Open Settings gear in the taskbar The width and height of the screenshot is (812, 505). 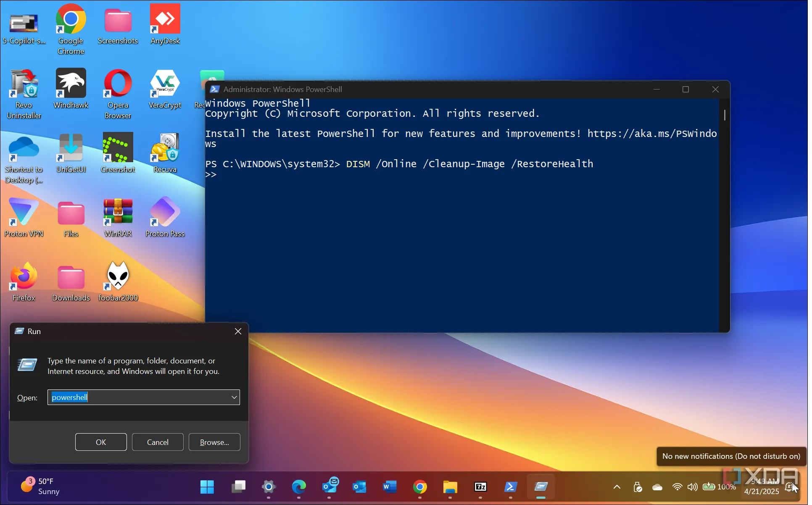click(x=269, y=487)
